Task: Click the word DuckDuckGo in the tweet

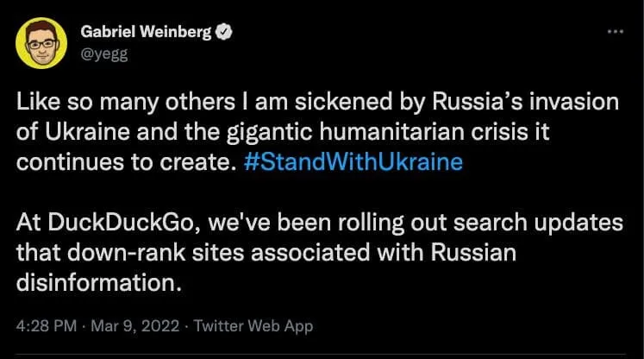Action: pyautogui.click(x=121, y=223)
